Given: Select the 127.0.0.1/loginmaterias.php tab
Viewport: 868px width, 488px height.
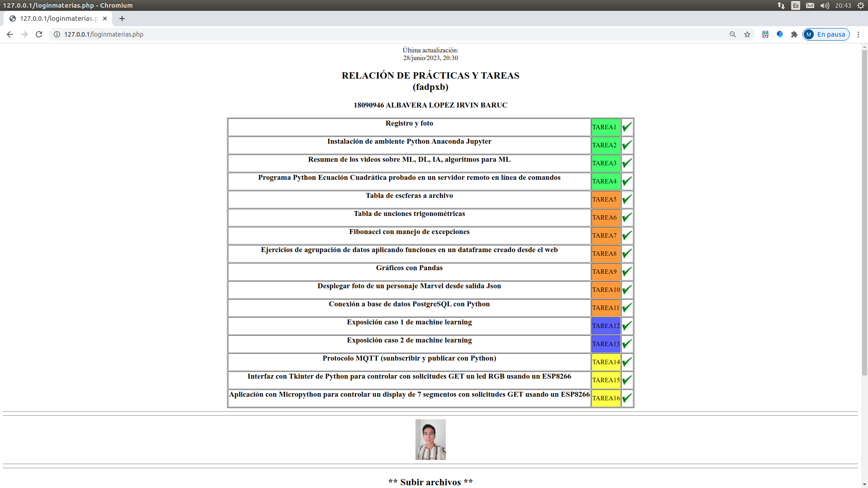Looking at the screenshot, I should click(x=58, y=19).
